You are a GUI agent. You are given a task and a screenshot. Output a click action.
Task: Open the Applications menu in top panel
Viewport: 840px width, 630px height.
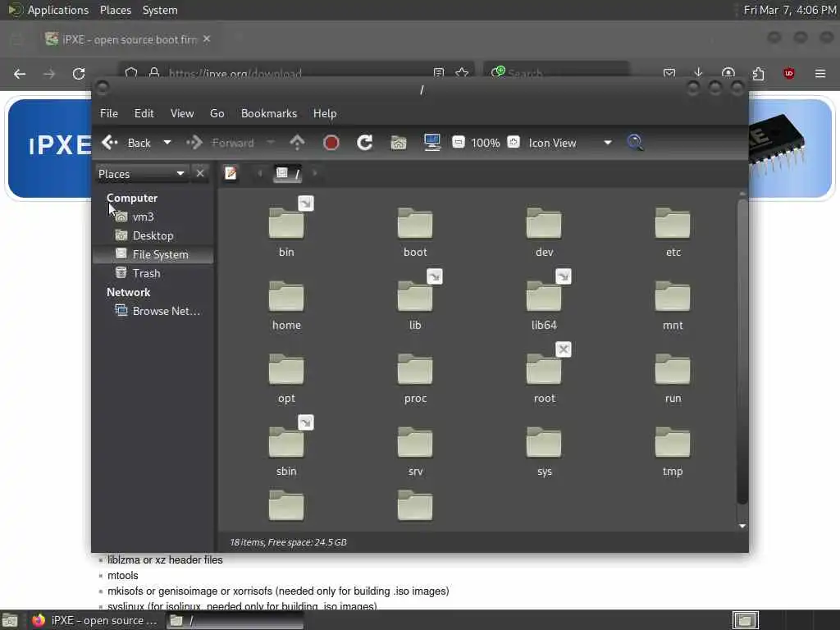pyautogui.click(x=58, y=10)
